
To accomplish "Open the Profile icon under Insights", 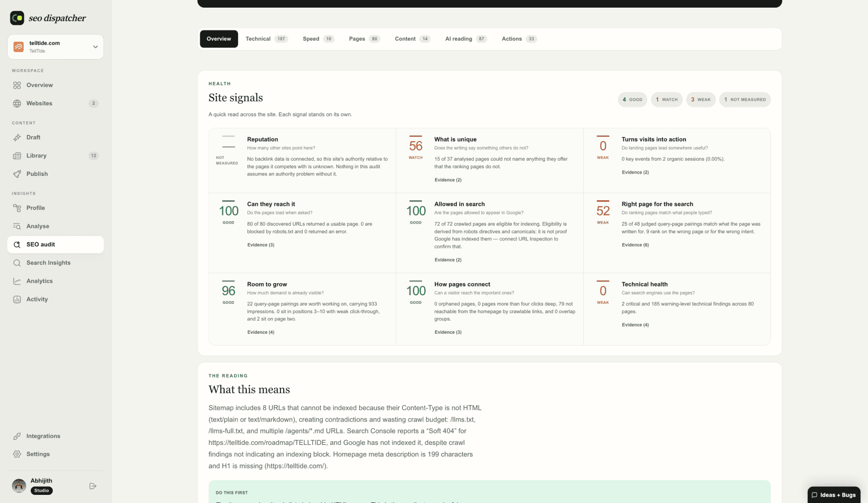I will click(17, 208).
